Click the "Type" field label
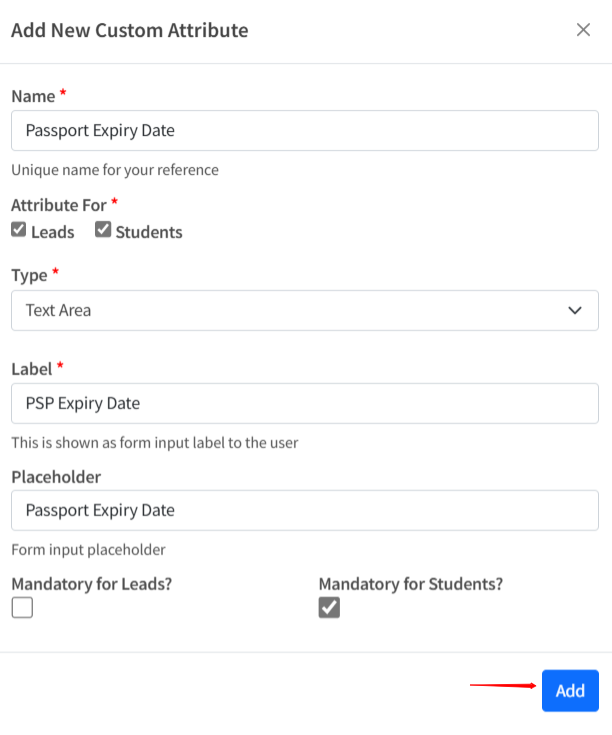This screenshot has width=612, height=735. pyautogui.click(x=29, y=274)
